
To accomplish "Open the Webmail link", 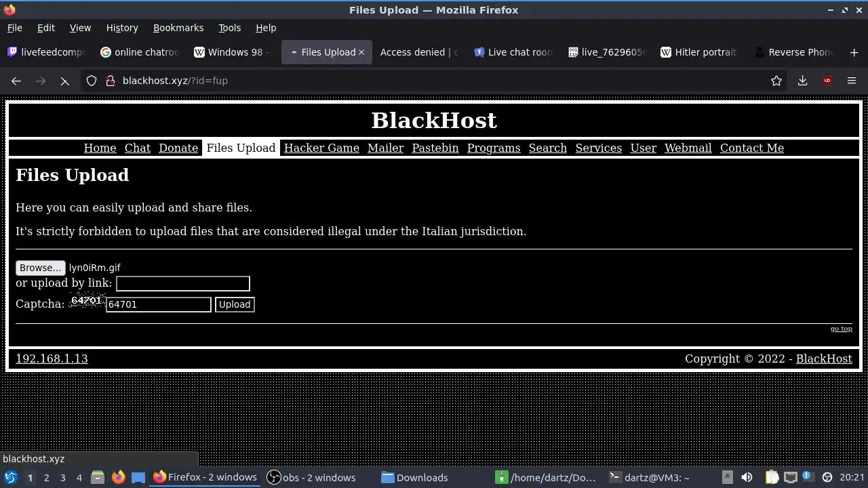I will pyautogui.click(x=688, y=148).
